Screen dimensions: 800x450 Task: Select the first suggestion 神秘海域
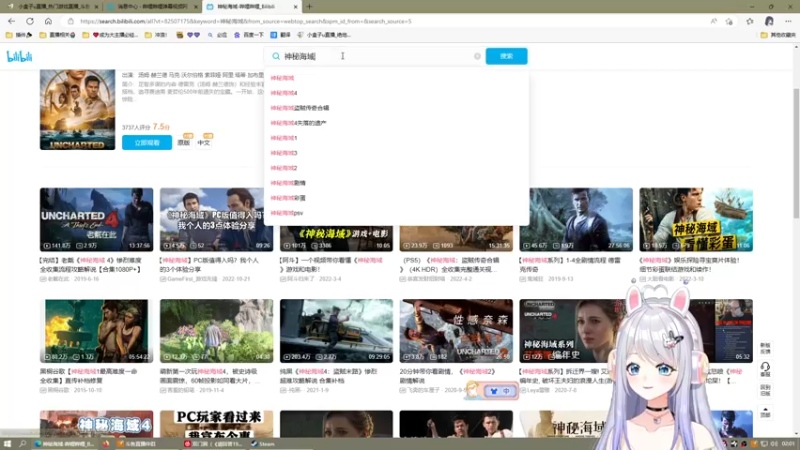click(x=282, y=78)
